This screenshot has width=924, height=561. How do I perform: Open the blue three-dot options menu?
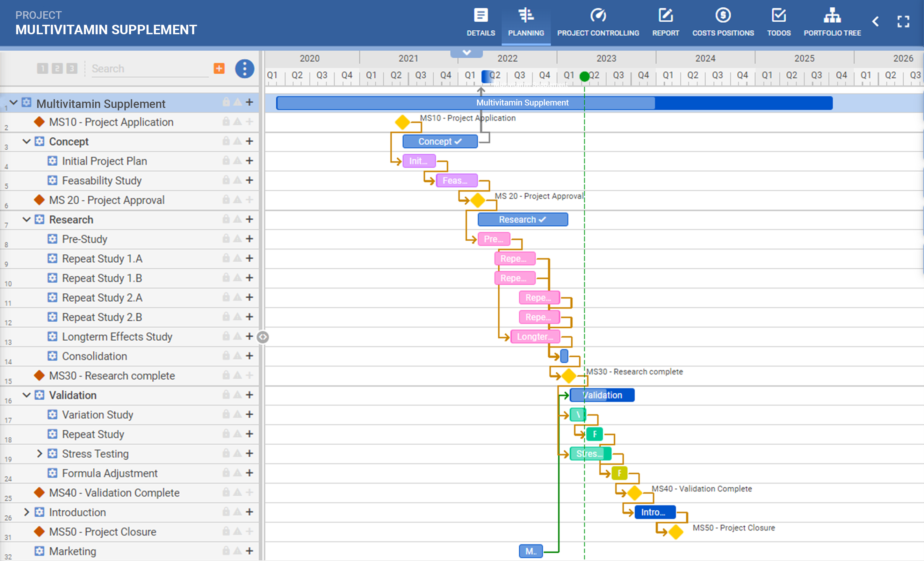(x=245, y=68)
